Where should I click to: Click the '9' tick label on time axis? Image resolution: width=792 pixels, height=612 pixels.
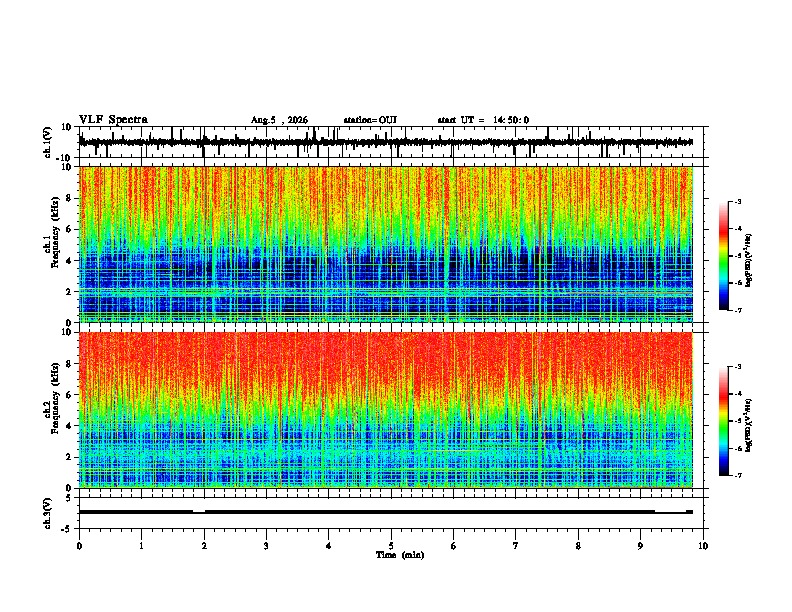tap(640, 546)
